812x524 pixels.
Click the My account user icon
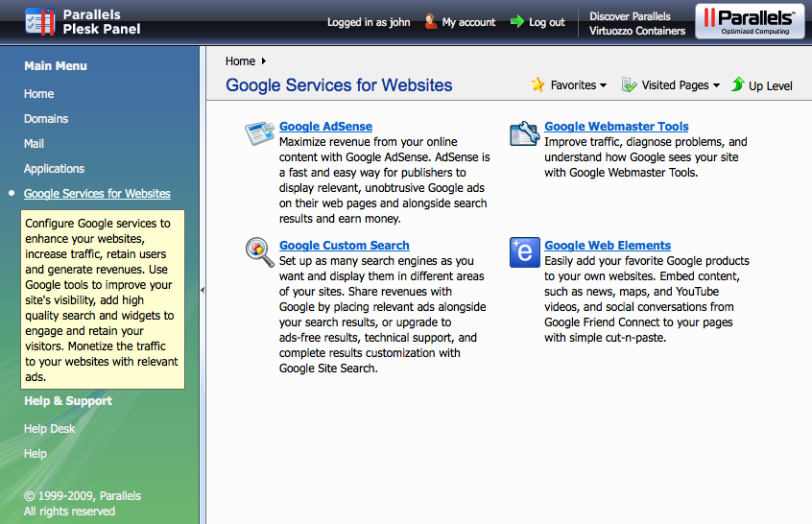(430, 22)
